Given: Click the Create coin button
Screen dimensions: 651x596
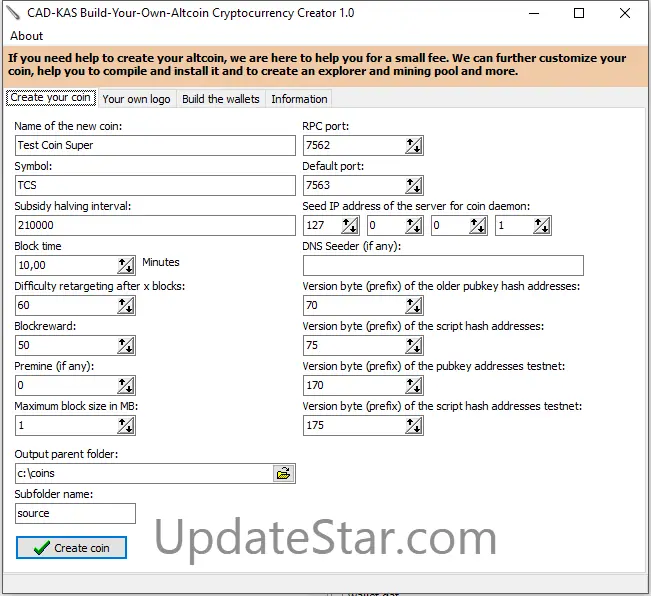Looking at the screenshot, I should pyautogui.click(x=71, y=547).
